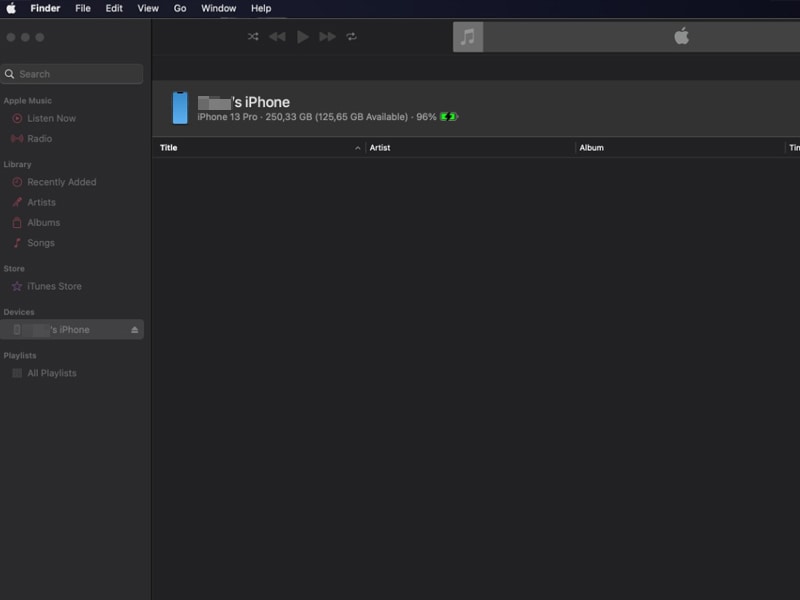Viewport: 800px width, 600px height.
Task: Click the iPhone 13 Pro storage details text
Action: coord(317,117)
